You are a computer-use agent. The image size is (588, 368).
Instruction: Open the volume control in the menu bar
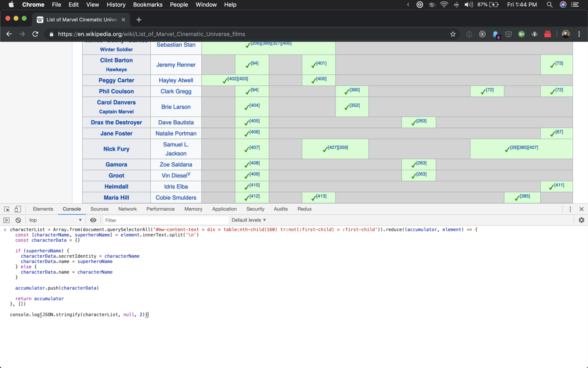469,4
